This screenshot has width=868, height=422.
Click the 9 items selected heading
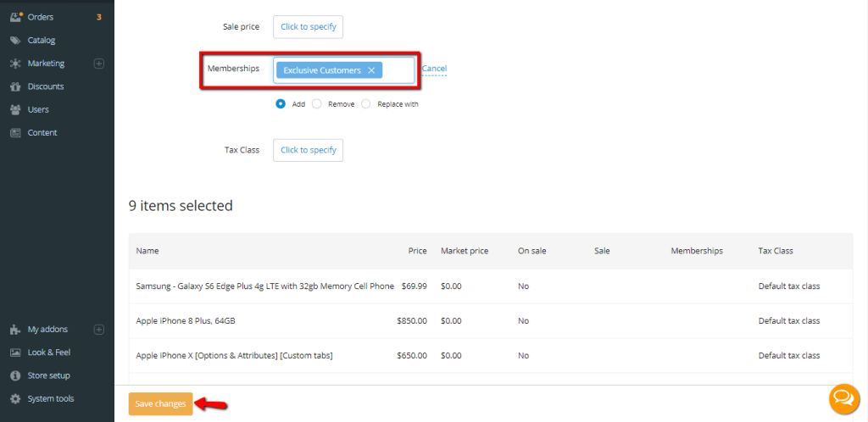pyautogui.click(x=181, y=206)
